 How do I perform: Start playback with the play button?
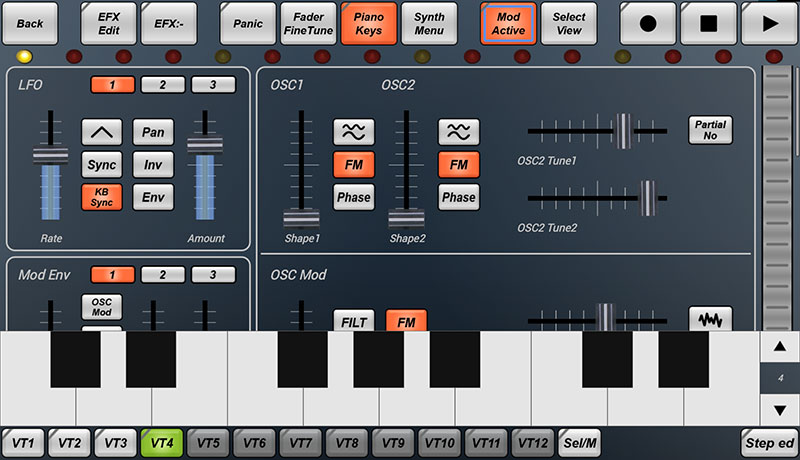coord(769,23)
